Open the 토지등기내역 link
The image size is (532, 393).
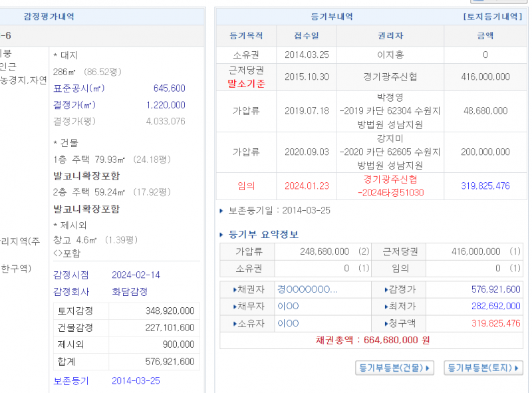pos(492,17)
